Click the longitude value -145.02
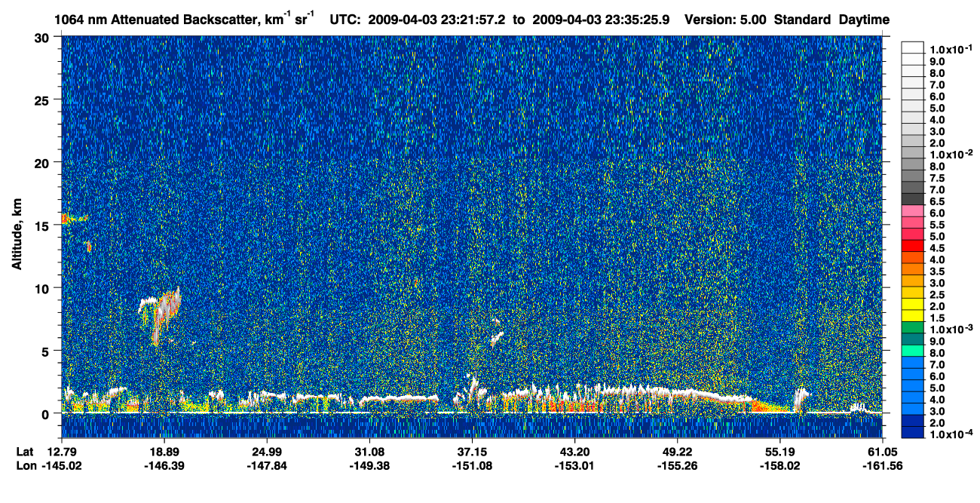Screen dimensions: 980x503 (x=62, y=466)
